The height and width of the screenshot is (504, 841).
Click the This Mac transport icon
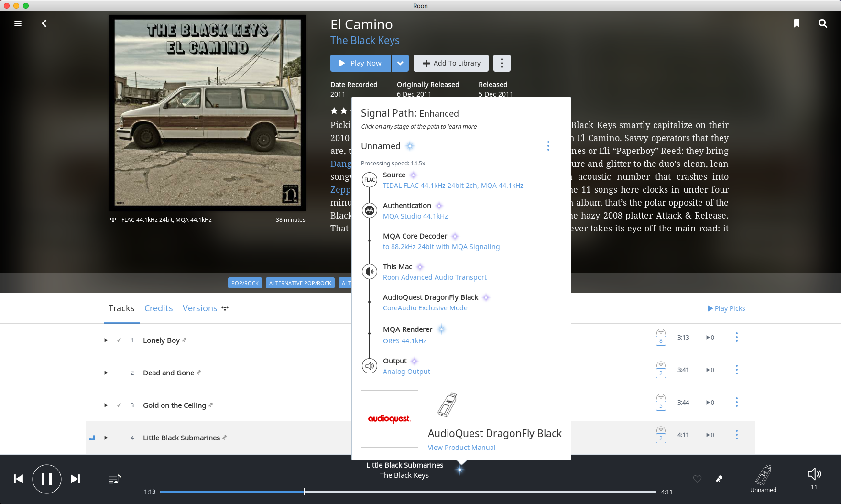[370, 272]
